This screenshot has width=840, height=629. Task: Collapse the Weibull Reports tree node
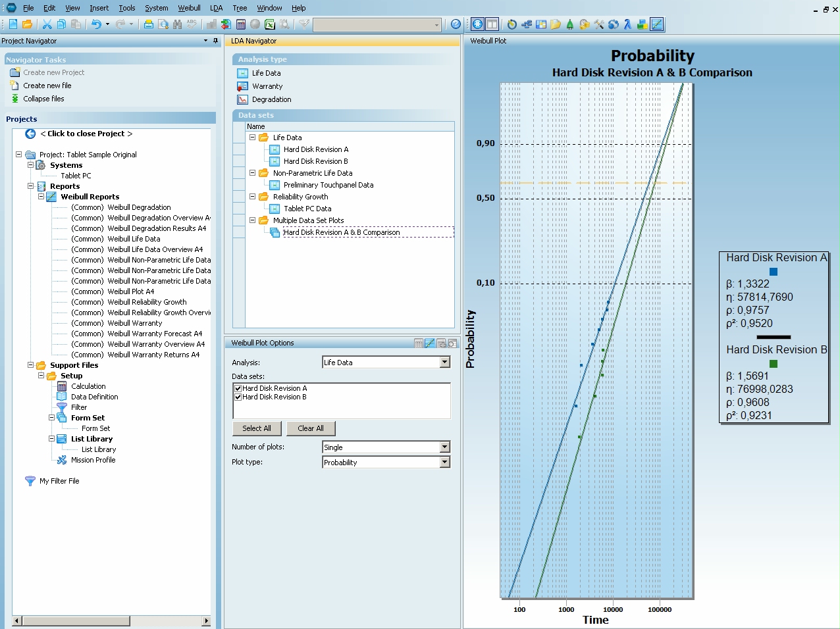pos(41,197)
